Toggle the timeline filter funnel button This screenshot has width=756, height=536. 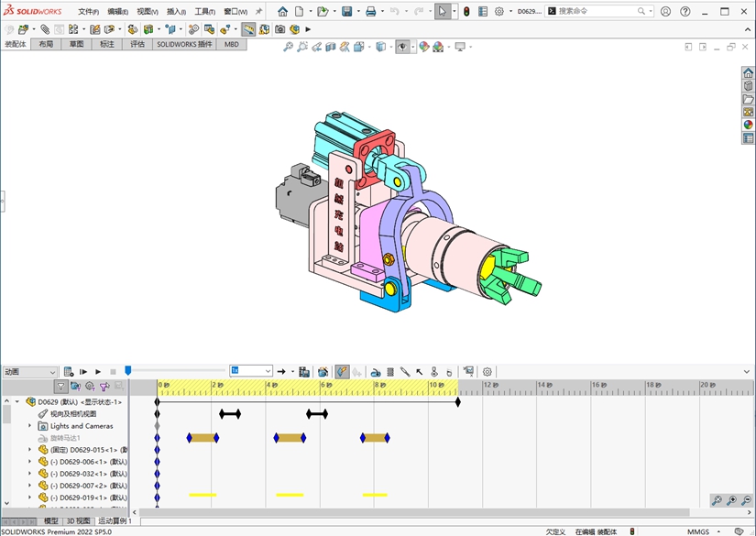(60, 387)
